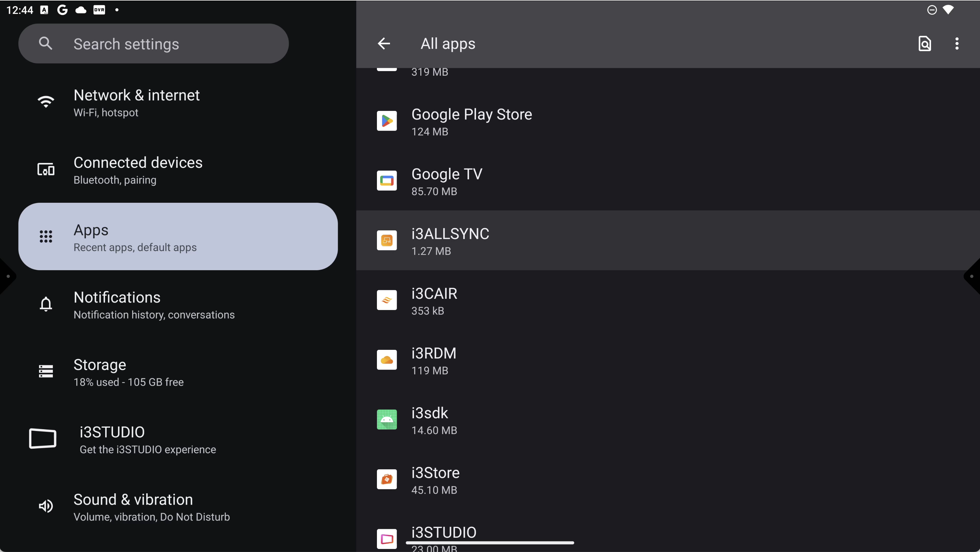The width and height of the screenshot is (980, 552).
Task: Open i3ALLSYNC app info
Action: pos(450,240)
